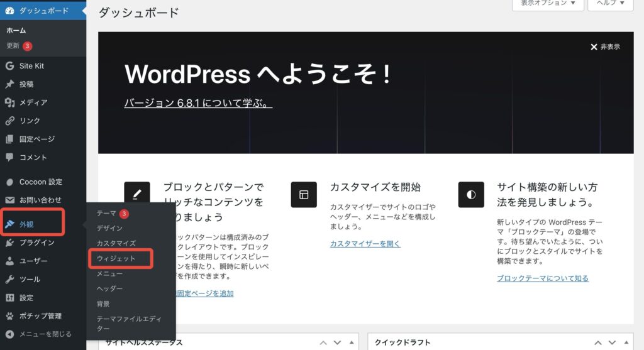The image size is (644, 350).
Task: Open the 固定ページ menu
Action: [37, 139]
